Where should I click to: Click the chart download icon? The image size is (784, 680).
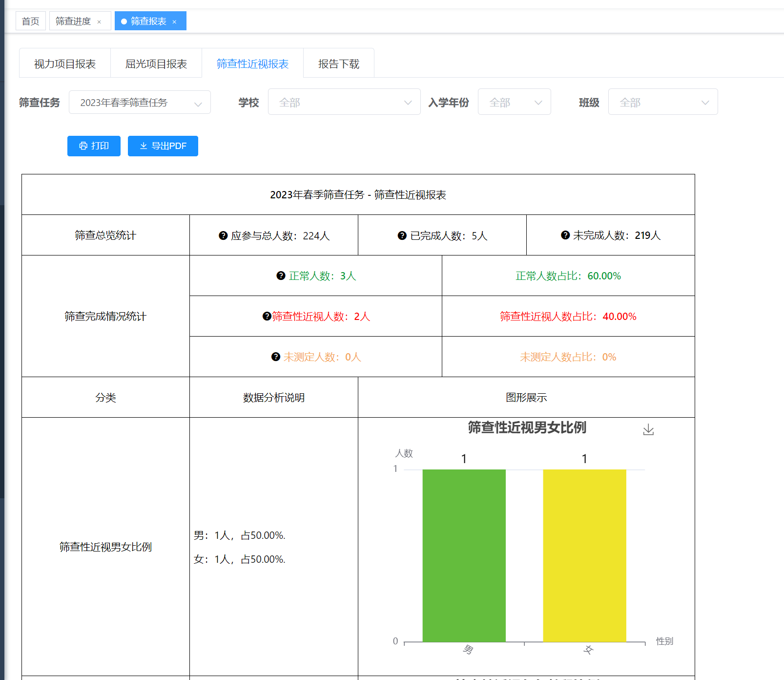(x=648, y=430)
